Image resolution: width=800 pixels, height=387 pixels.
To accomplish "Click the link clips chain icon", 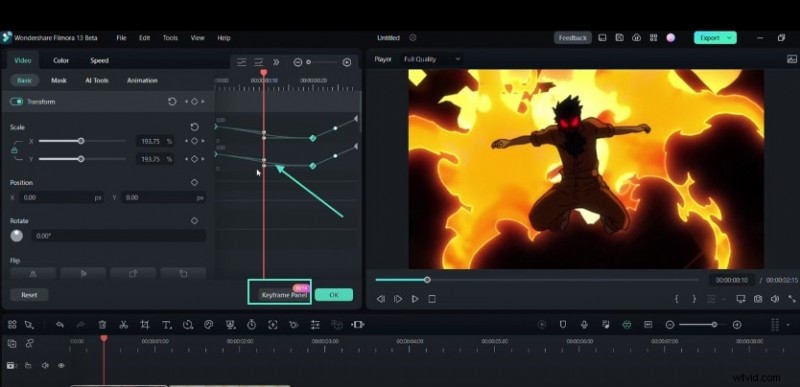I will tap(30, 344).
